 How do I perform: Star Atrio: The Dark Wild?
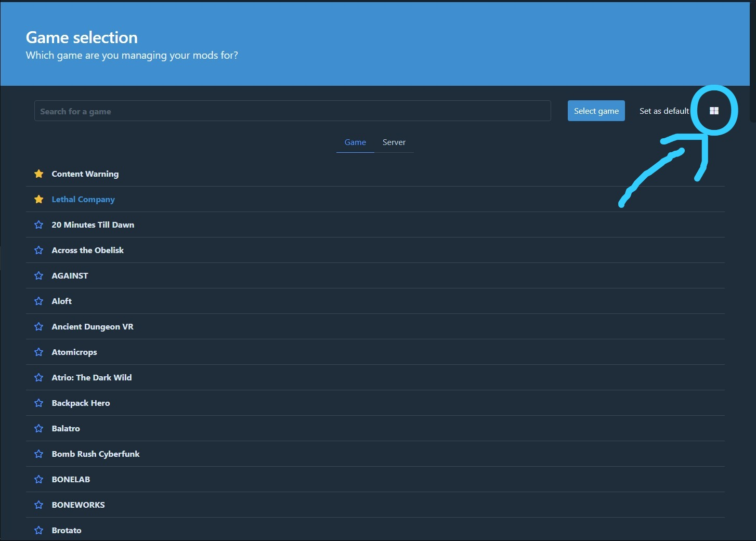[38, 377]
